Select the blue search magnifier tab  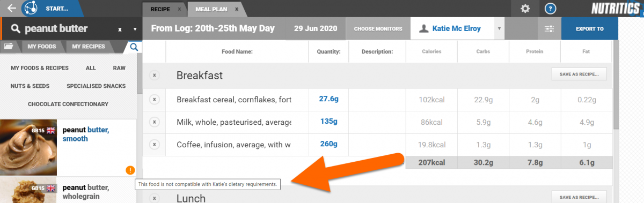(x=133, y=47)
